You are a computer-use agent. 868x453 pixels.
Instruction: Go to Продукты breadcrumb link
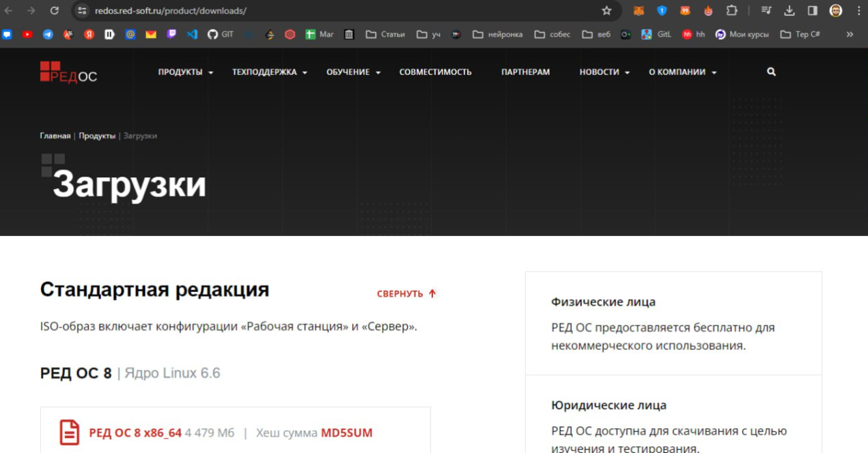point(97,136)
